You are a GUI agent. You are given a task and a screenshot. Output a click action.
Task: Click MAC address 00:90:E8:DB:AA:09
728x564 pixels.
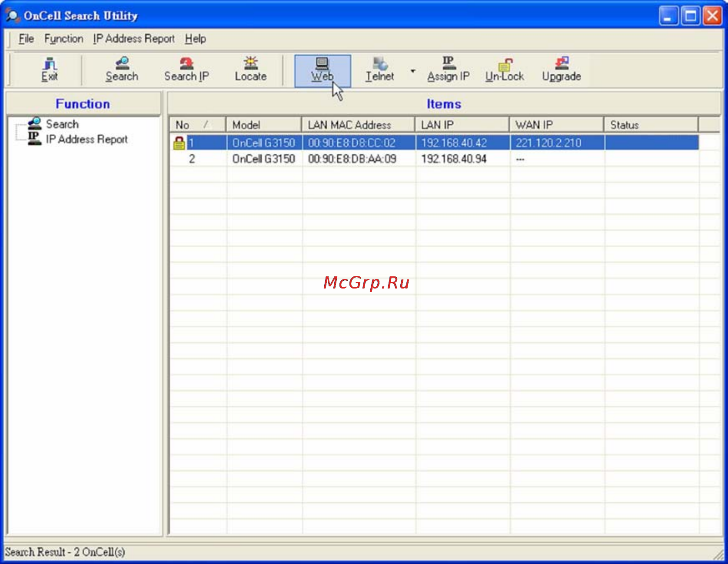tap(352, 159)
